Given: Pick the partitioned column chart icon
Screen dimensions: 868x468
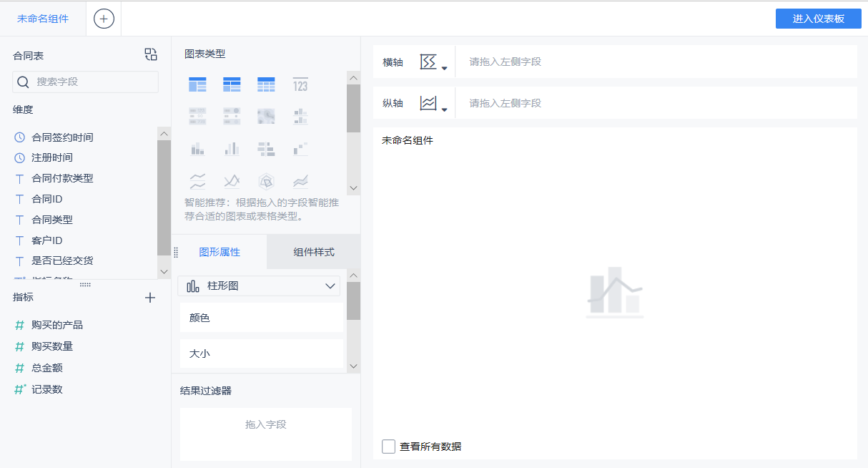Looking at the screenshot, I should tap(300, 116).
